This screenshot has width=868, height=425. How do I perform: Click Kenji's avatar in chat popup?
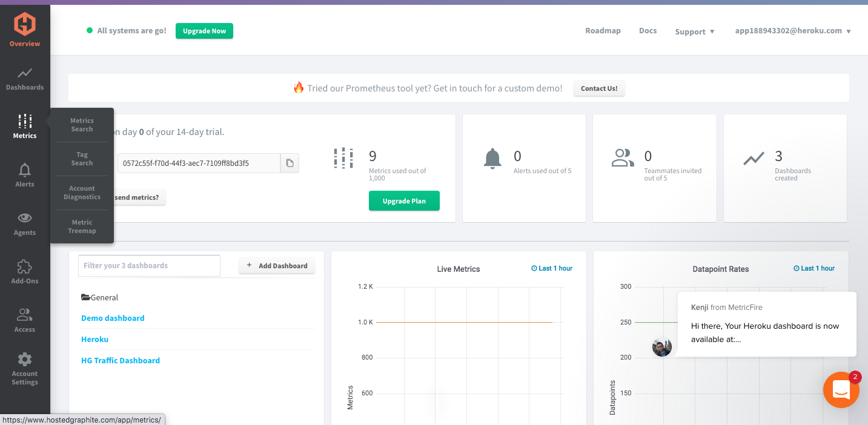pos(662,347)
